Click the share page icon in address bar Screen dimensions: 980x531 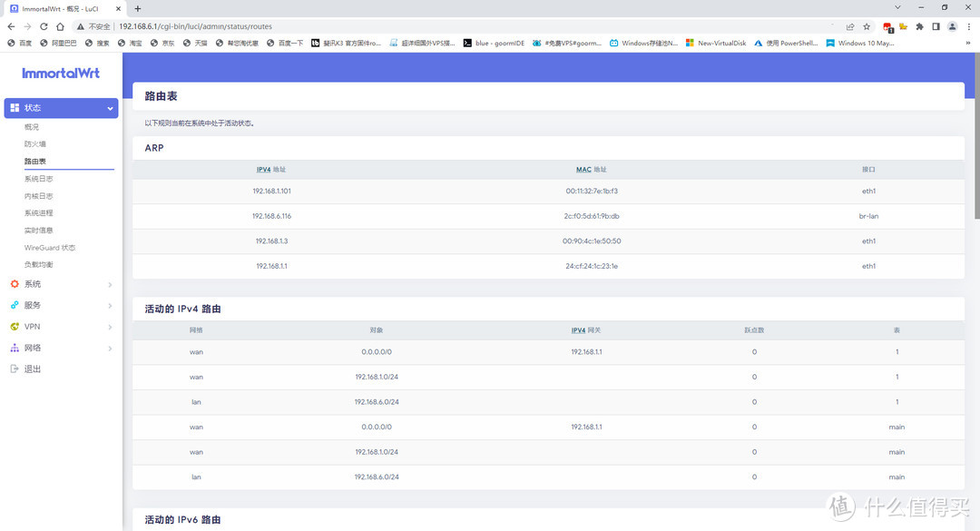[850, 26]
